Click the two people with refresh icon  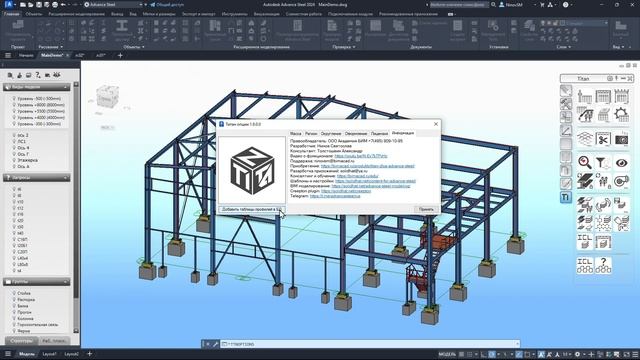(x=603, y=181)
